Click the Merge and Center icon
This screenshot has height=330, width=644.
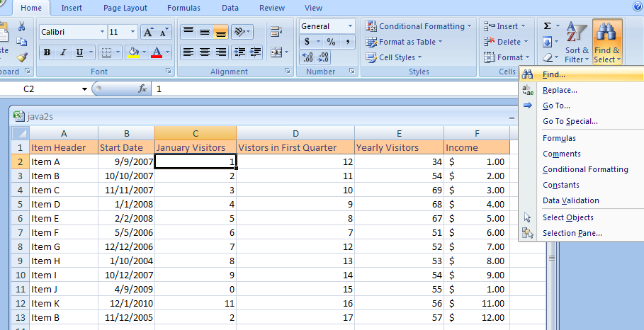tap(276, 52)
